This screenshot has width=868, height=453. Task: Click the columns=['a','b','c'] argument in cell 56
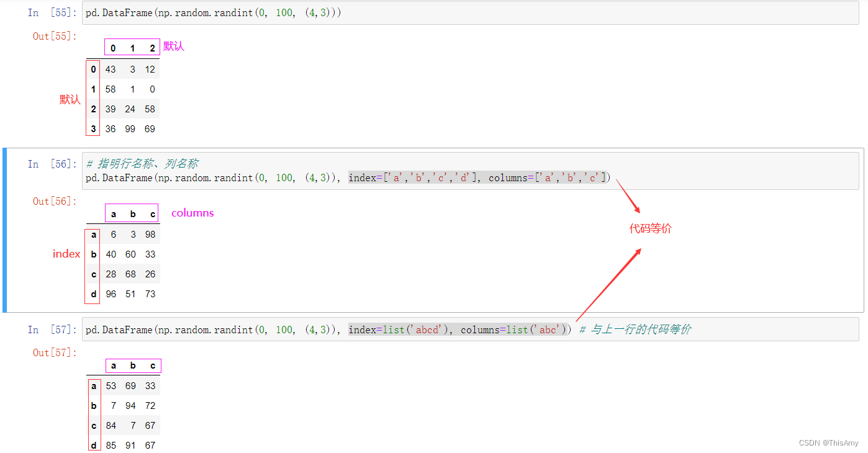[547, 178]
